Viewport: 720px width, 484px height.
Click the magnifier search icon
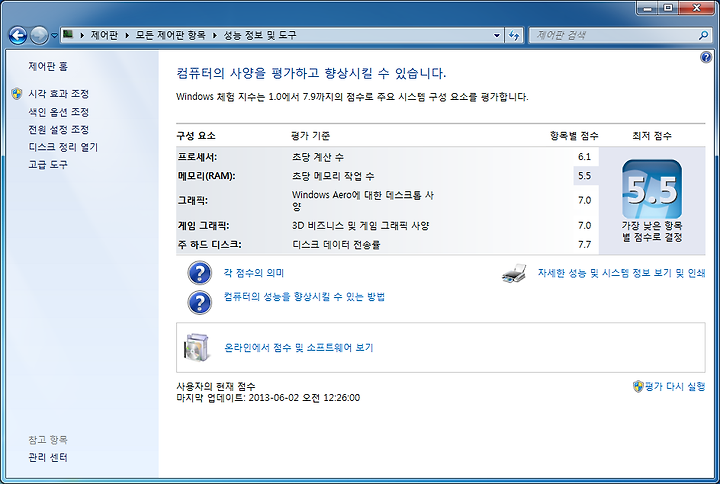tap(703, 35)
